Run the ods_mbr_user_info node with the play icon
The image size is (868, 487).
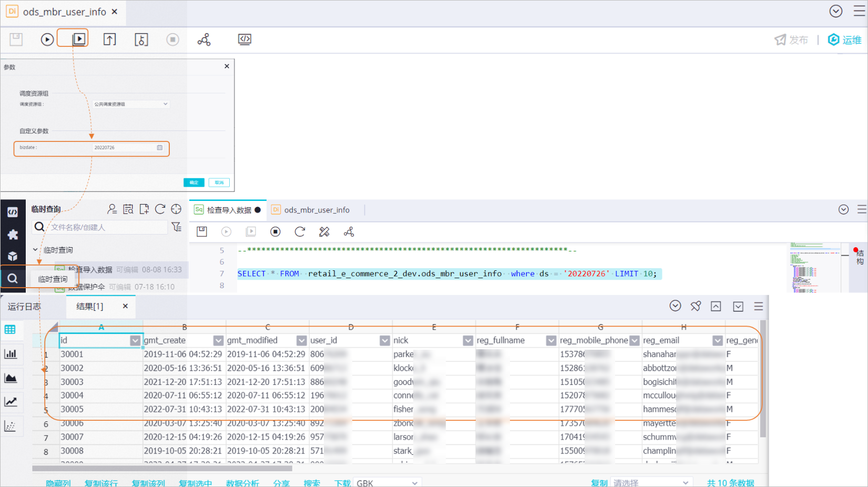tap(47, 39)
